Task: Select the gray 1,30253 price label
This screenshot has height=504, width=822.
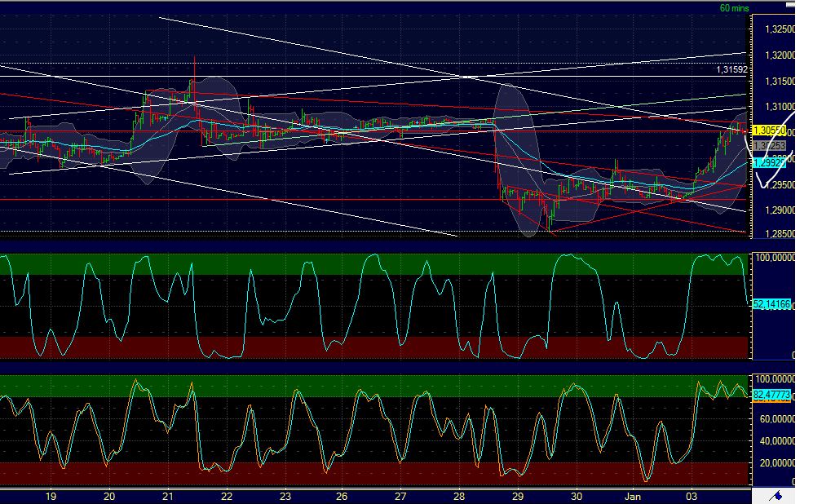Action: point(770,144)
